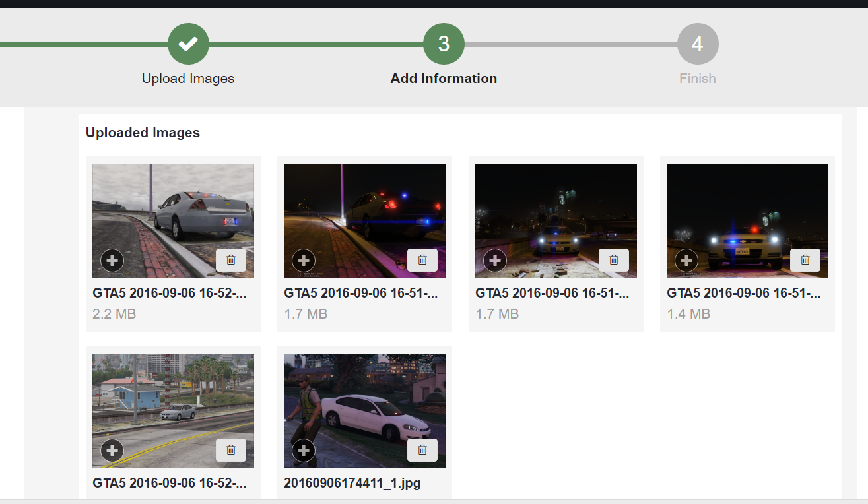Click the 20160906174411_1.jpg file name

coord(352,484)
